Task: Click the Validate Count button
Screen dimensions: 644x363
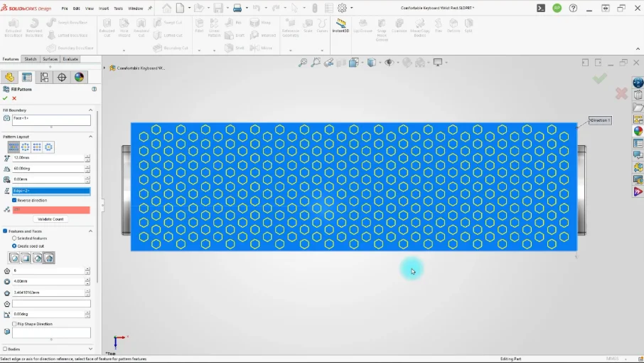Action: point(50,219)
